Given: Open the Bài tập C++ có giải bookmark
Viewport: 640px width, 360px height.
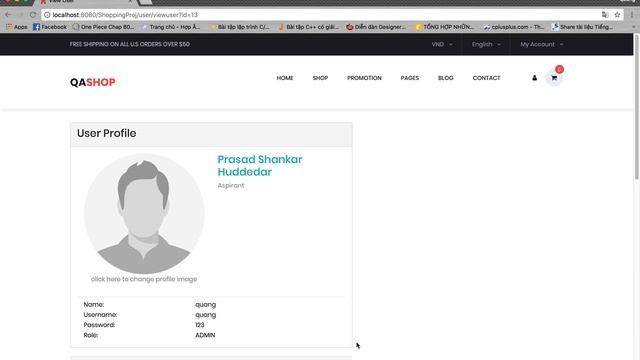Looking at the screenshot, I should coord(308,27).
